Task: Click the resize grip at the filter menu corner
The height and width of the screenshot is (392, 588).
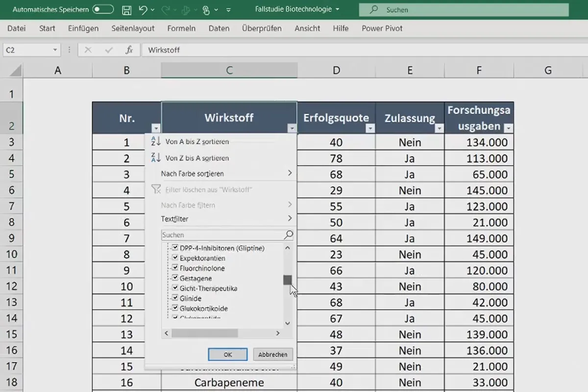Action: (294, 366)
